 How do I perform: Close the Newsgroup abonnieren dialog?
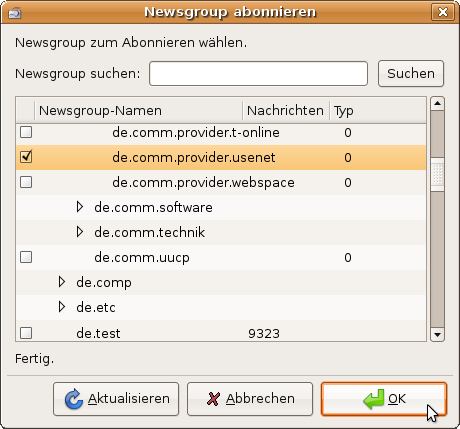click(x=442, y=12)
